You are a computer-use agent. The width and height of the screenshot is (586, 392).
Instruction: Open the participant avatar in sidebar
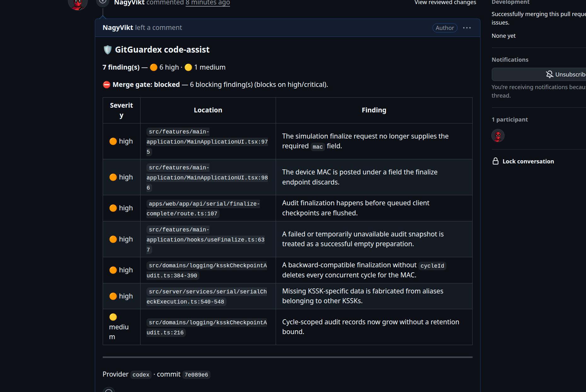click(x=498, y=136)
